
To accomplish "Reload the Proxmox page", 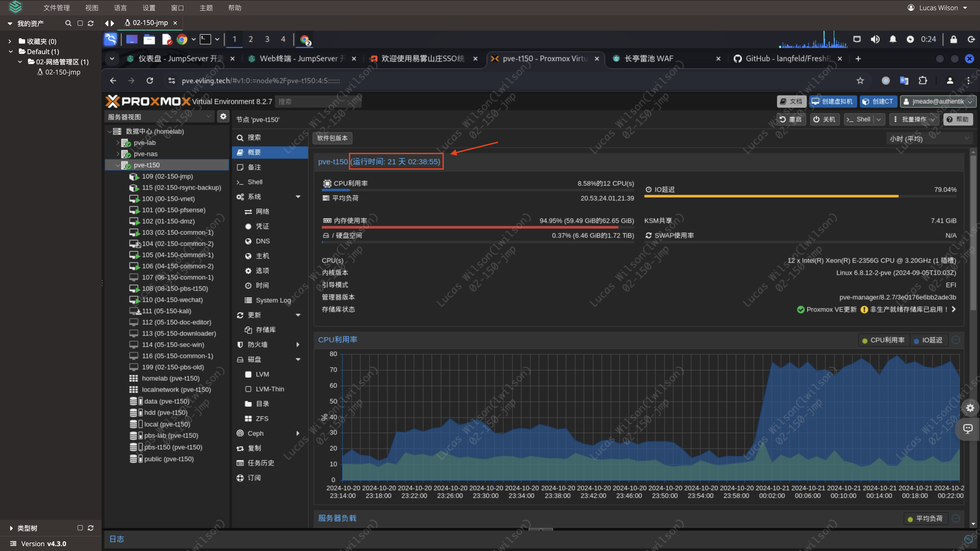I will pyautogui.click(x=150, y=81).
